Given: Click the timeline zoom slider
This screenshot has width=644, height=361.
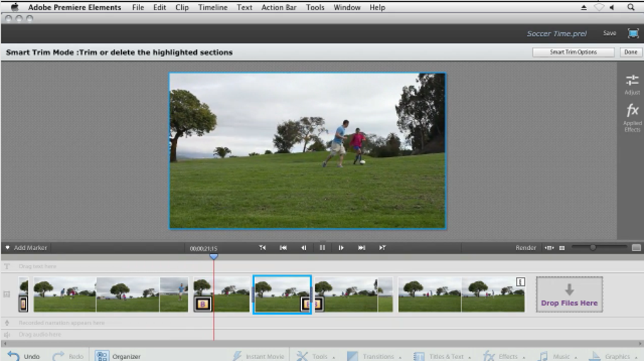Looking at the screenshot, I should click(593, 248).
